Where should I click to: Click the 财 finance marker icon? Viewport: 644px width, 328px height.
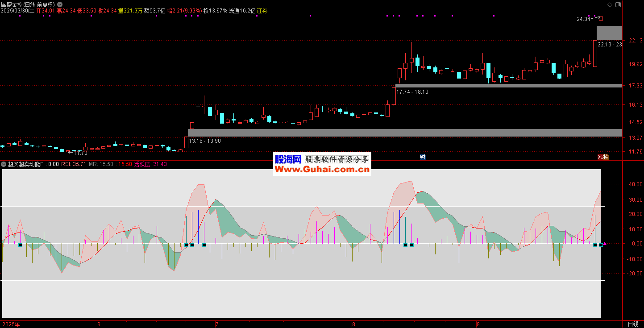pyautogui.click(x=423, y=157)
